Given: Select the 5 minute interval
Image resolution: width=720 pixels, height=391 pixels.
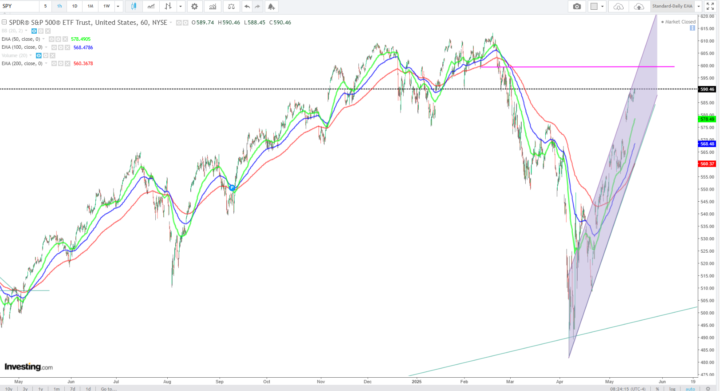Looking at the screenshot, I should point(45,6).
